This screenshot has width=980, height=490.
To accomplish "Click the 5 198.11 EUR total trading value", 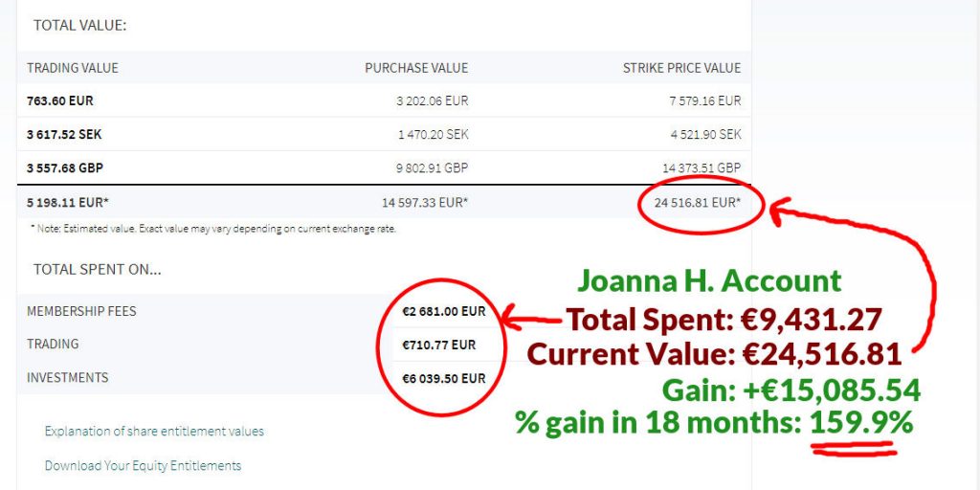I will [x=68, y=203].
